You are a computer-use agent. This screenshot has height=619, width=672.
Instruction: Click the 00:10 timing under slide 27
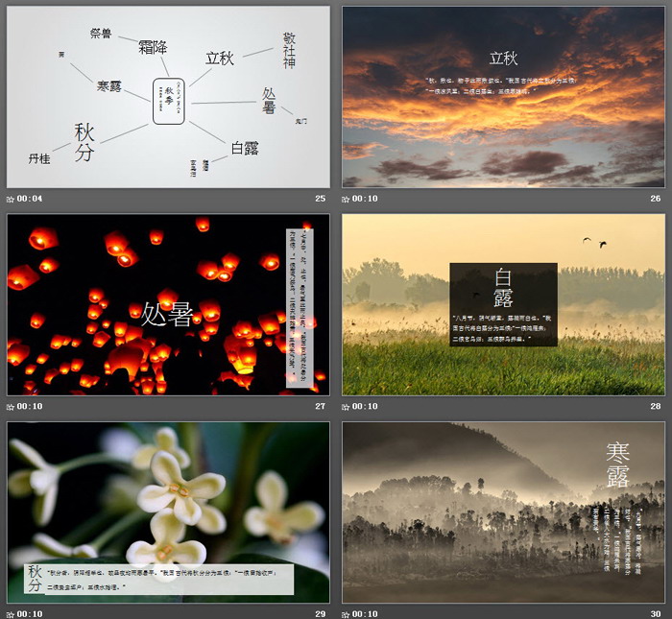point(30,406)
